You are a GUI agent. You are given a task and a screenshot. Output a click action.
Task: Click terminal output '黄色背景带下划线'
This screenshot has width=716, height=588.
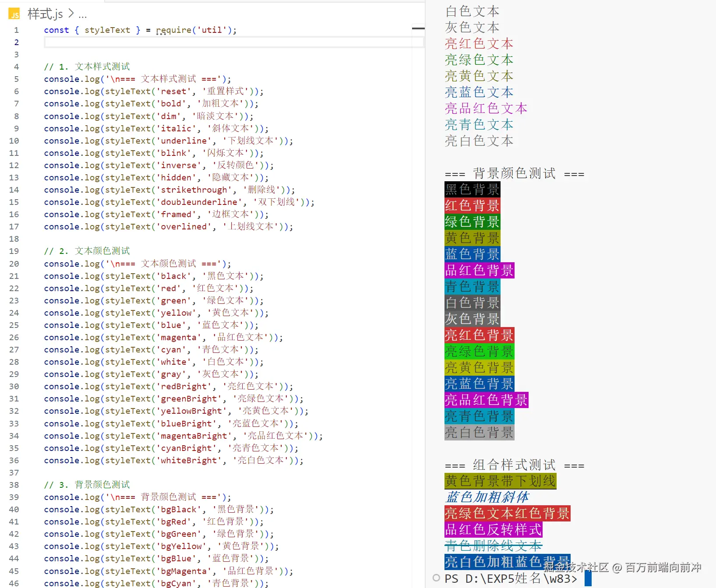(501, 481)
